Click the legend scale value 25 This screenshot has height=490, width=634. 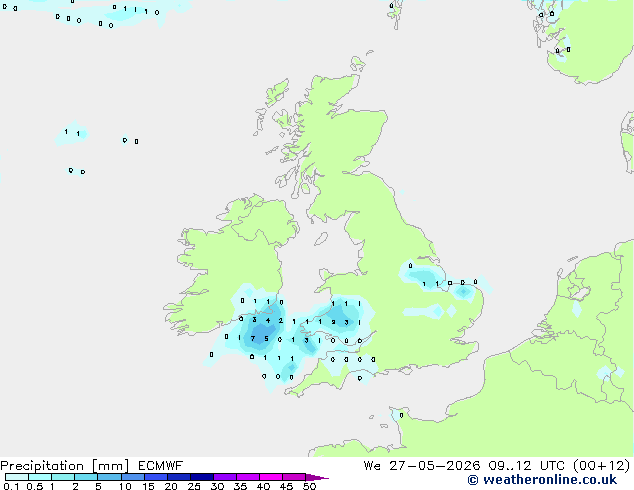click(x=194, y=486)
